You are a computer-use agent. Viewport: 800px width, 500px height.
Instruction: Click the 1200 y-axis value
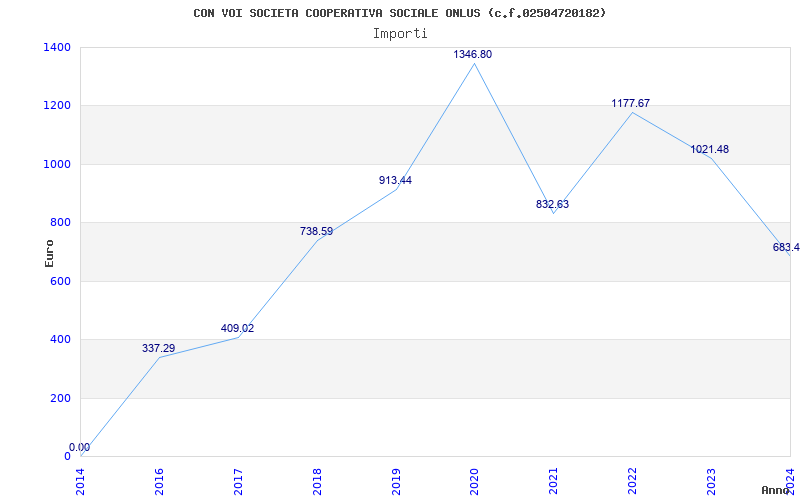pos(58,106)
